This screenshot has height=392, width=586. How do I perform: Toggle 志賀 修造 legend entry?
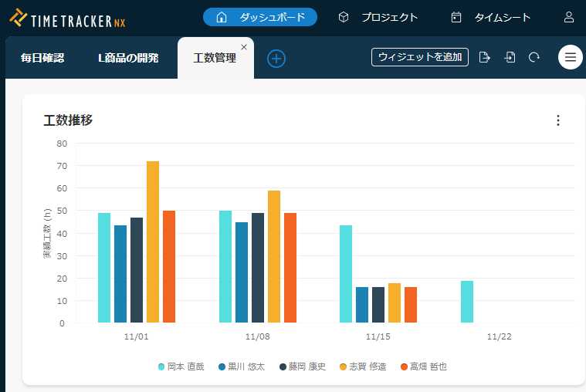[366, 367]
